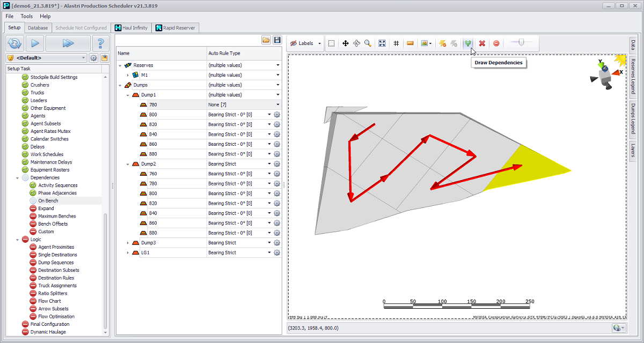644x343 pixels.
Task: Click the ruler measure tool
Action: coord(410,43)
